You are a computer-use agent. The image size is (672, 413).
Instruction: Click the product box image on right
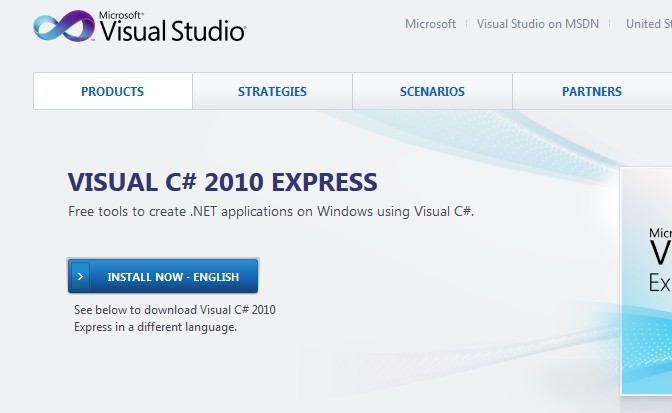point(646,281)
